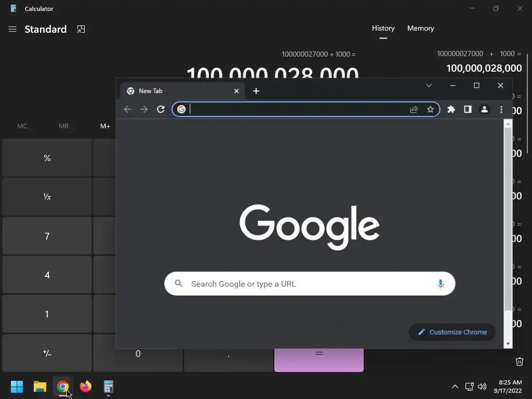The height and width of the screenshot is (399, 532).
Task: Click the purple equals key
Action: [319, 360]
